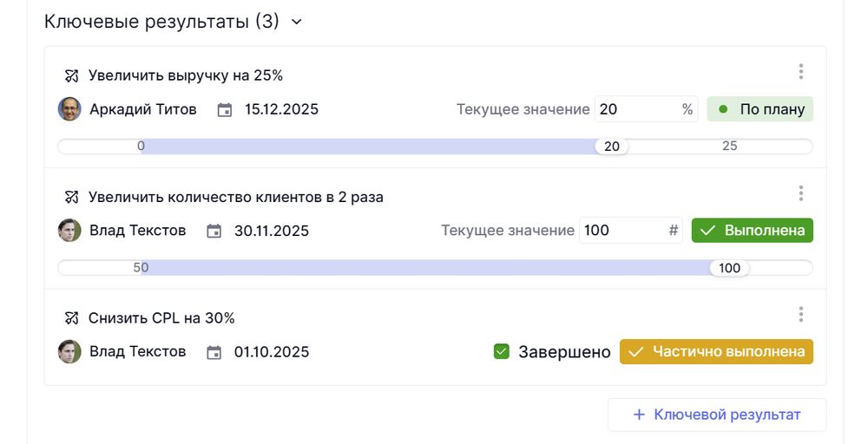This screenshot has height=444, width=868.
Task: Uncheck the "Завершено" checkbox
Action: point(501,352)
